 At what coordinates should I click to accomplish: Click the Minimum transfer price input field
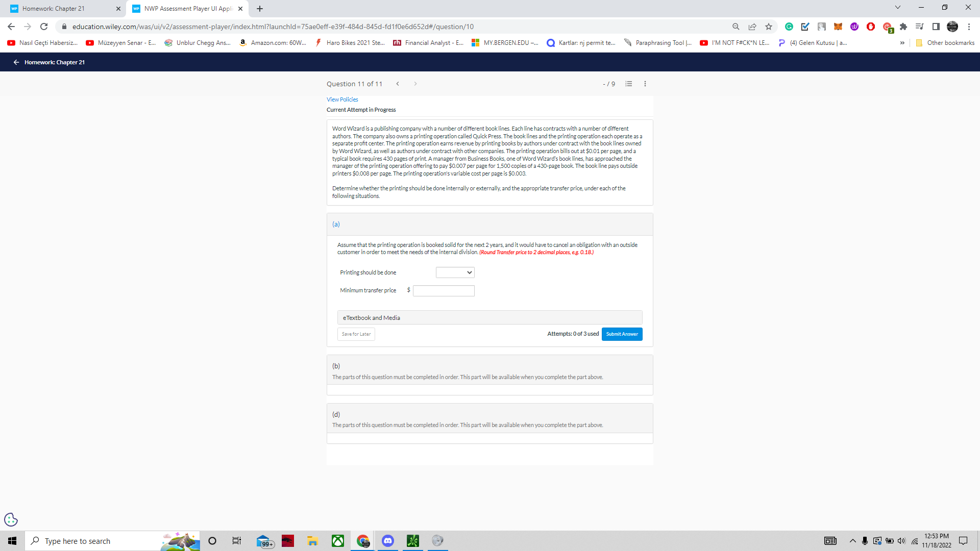(x=444, y=291)
